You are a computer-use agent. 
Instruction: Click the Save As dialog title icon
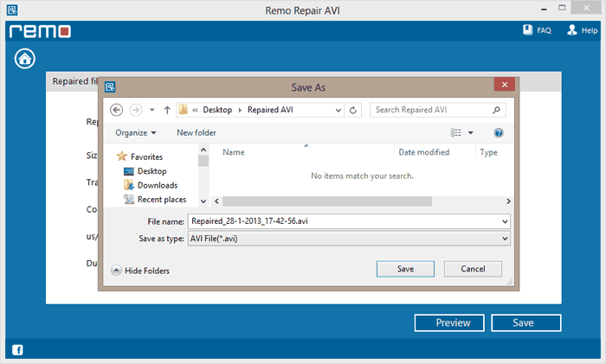click(x=110, y=86)
